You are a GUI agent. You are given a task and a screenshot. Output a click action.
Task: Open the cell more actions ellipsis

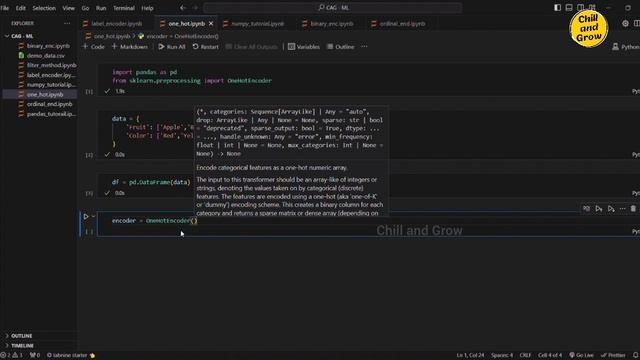coord(622,209)
